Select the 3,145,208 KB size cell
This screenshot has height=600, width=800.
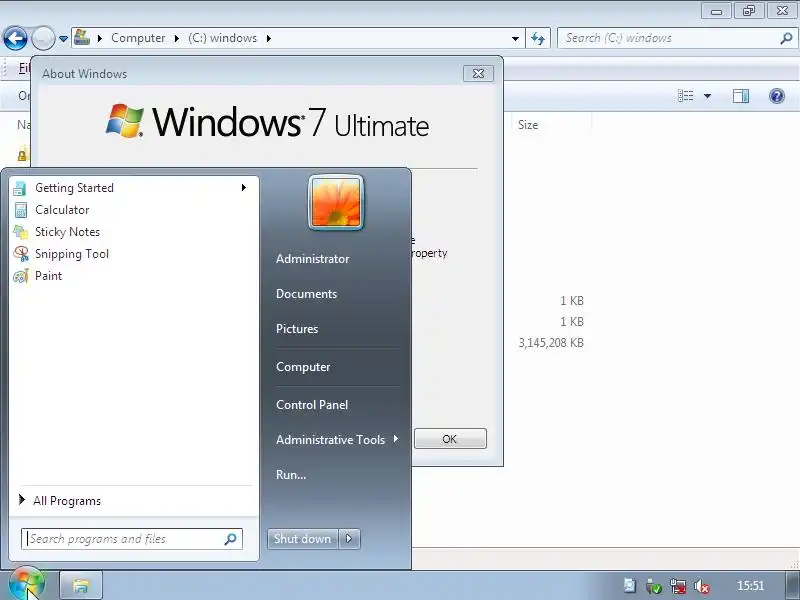(x=551, y=343)
